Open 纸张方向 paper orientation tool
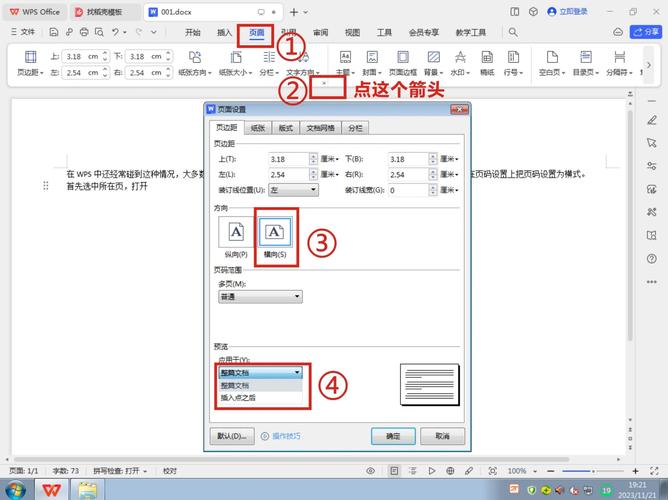This screenshot has width=668, height=500. point(195,63)
